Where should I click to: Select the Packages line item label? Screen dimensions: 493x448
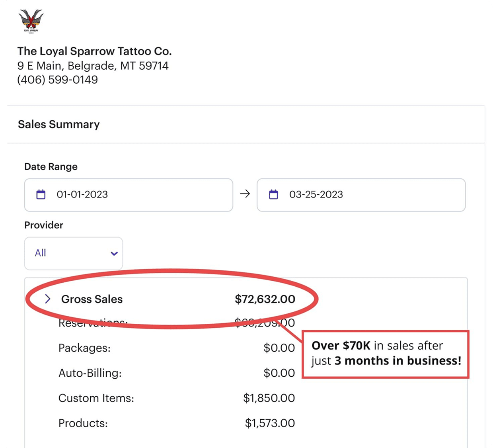coord(84,348)
